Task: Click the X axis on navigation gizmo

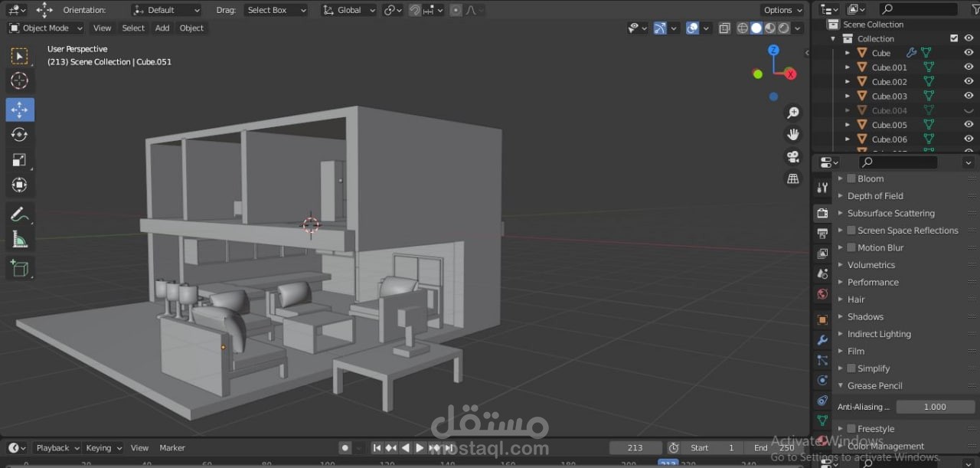Action: tap(791, 74)
